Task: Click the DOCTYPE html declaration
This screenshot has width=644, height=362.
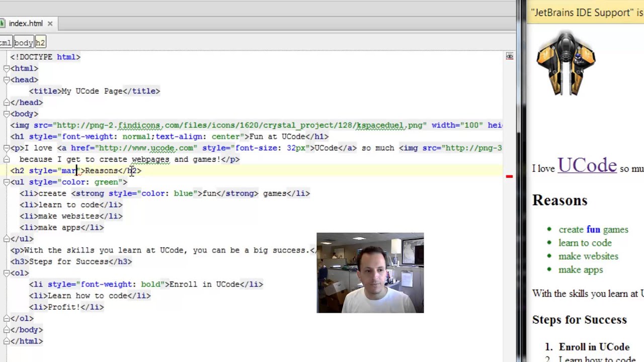Action: pos(45,57)
